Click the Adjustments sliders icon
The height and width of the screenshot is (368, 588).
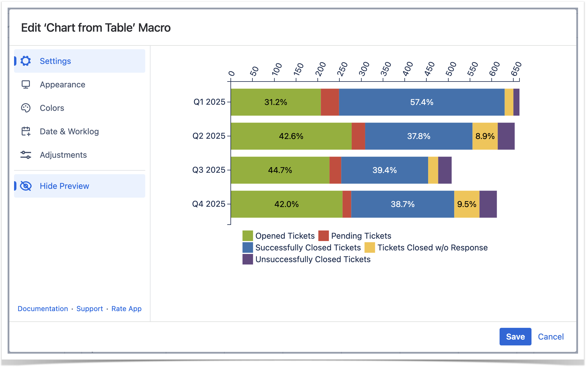tap(26, 155)
